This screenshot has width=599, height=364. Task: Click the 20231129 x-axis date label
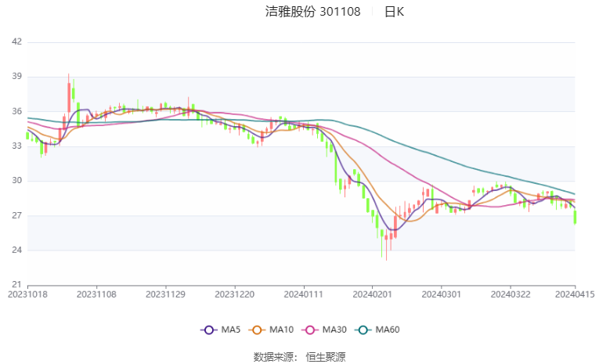(166, 294)
